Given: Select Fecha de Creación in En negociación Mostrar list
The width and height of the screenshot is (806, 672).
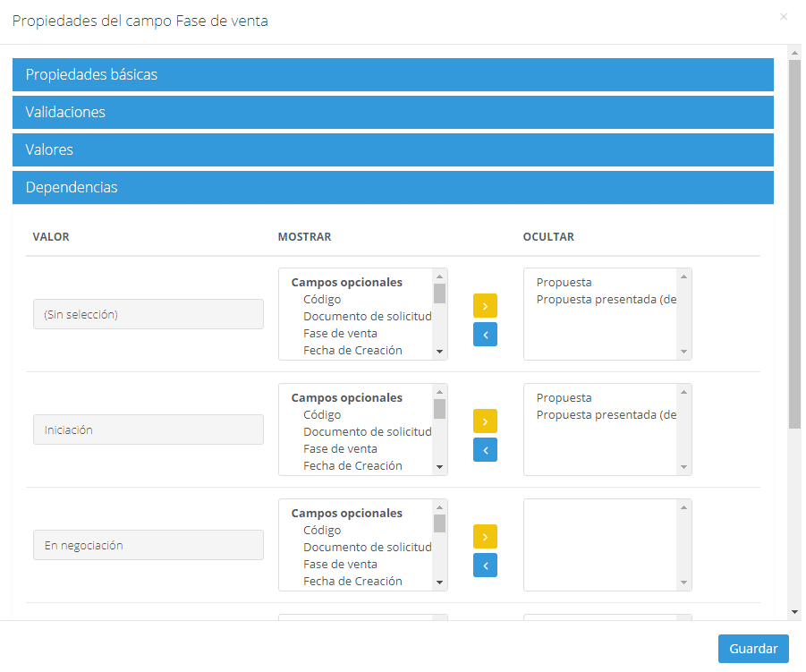Looking at the screenshot, I should pos(352,581).
